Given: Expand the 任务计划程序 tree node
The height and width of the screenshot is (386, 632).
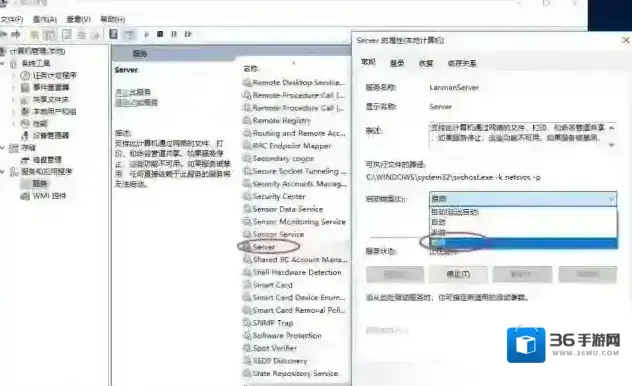Looking at the screenshot, I should [14, 75].
